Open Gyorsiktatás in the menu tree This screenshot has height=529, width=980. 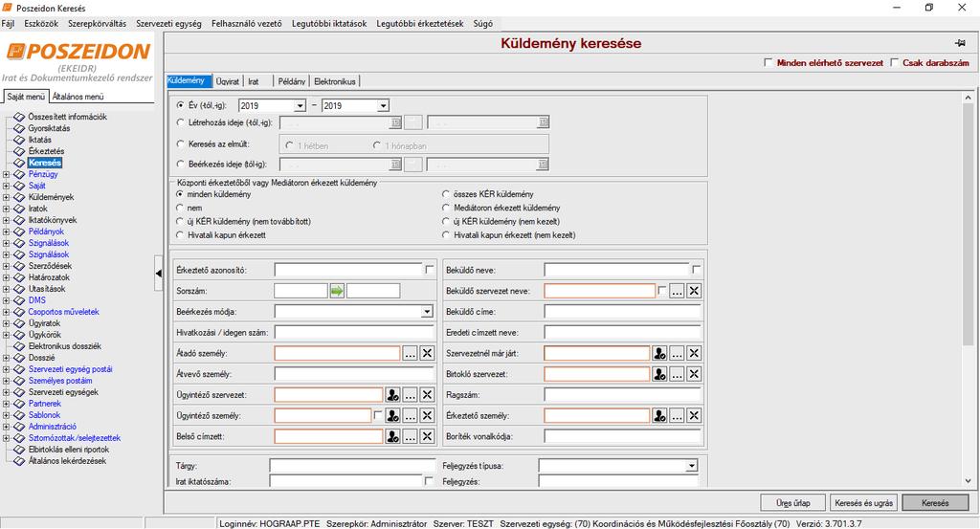pos(50,128)
